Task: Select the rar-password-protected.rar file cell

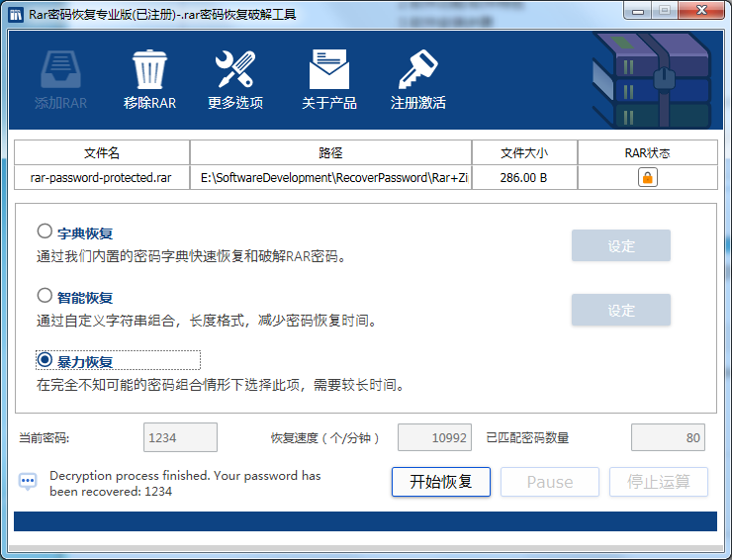Action: (102, 177)
